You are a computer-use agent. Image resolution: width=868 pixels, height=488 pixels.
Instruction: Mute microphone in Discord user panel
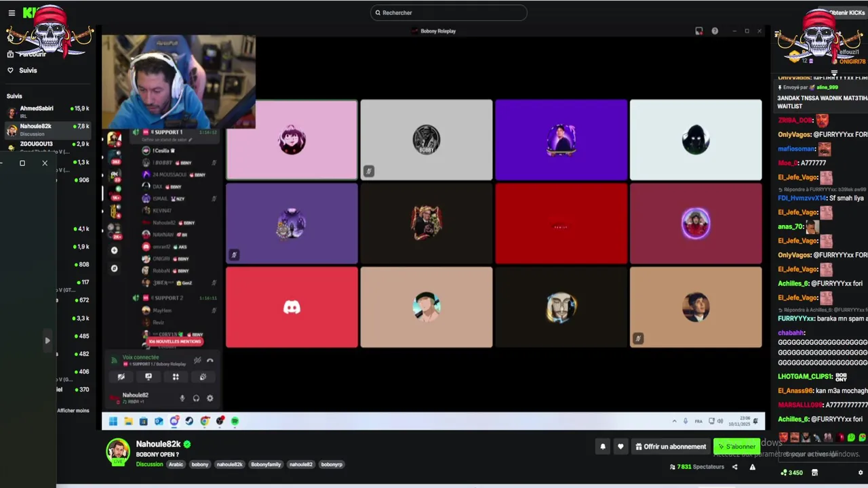coord(182,399)
